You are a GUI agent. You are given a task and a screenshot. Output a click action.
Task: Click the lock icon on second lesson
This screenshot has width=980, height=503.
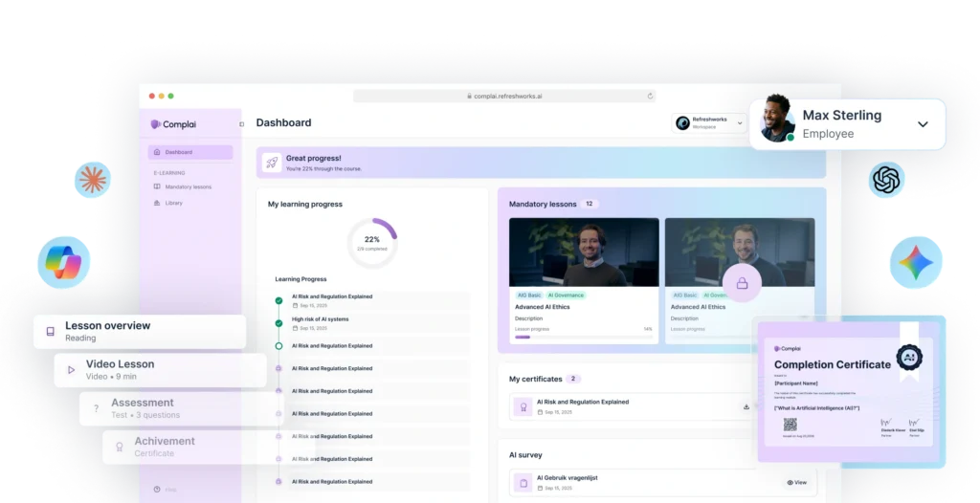tap(741, 283)
